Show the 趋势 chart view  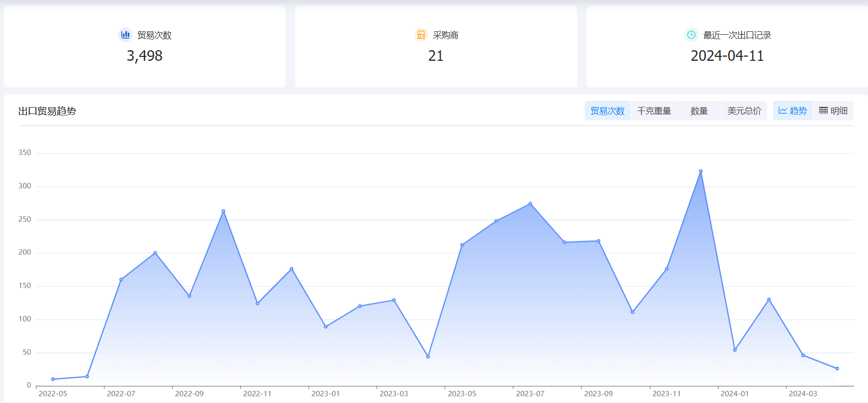793,111
